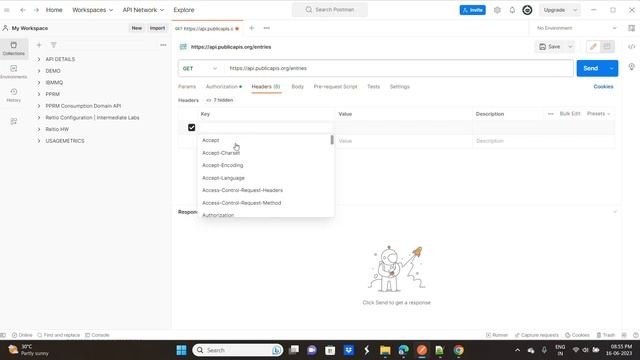Open the Environments sidebar tab
This screenshot has width=640, height=360.
13,71
